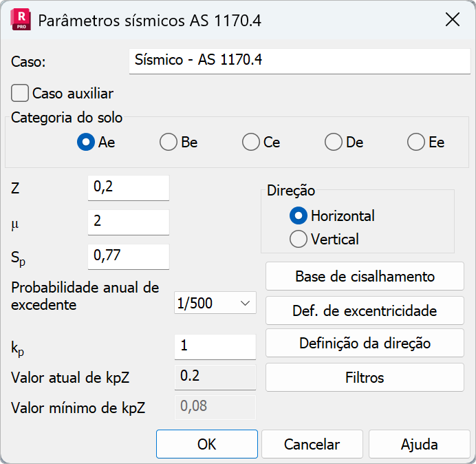Click Def. de excentricidade button
Screen dimensions: 476x464
365,310
